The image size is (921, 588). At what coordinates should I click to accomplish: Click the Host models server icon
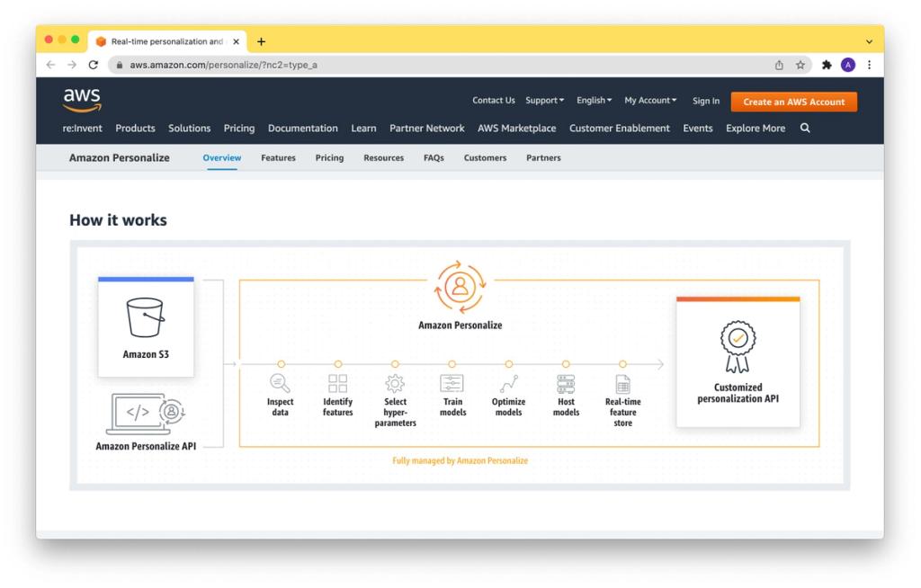click(566, 384)
